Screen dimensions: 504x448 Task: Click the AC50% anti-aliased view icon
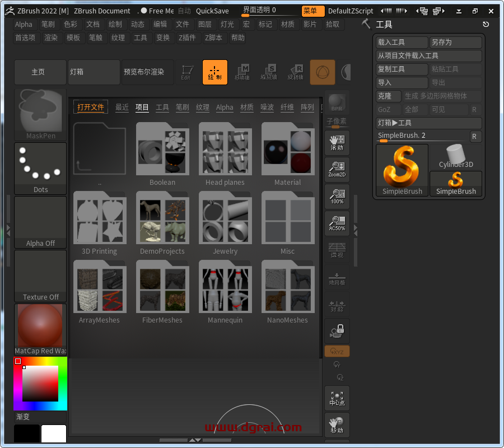point(337,223)
